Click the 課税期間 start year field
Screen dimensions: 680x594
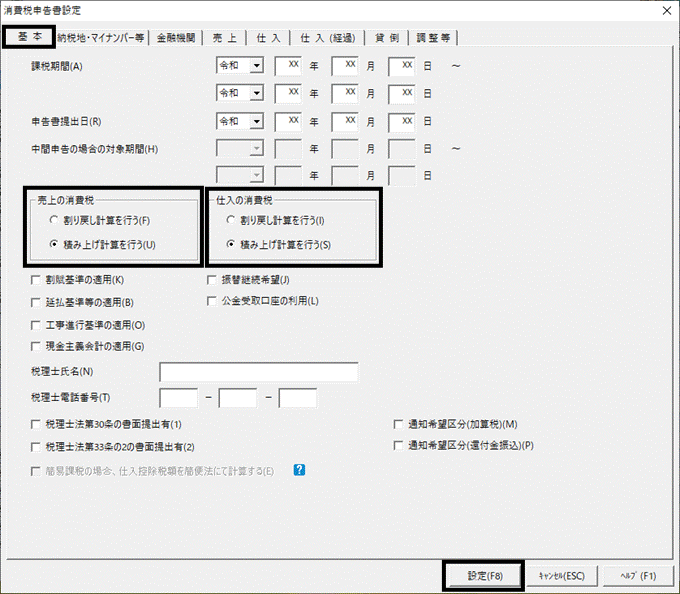point(288,66)
